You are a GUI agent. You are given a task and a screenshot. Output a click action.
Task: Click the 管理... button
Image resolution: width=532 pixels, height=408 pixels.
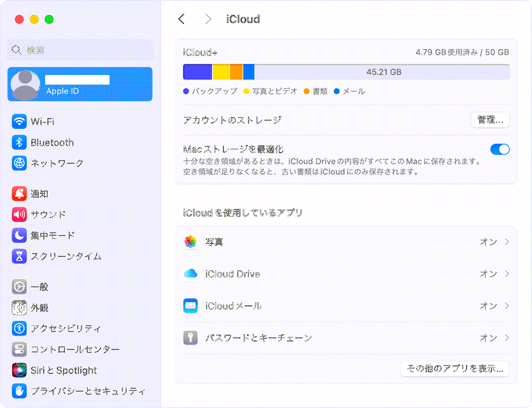point(490,120)
